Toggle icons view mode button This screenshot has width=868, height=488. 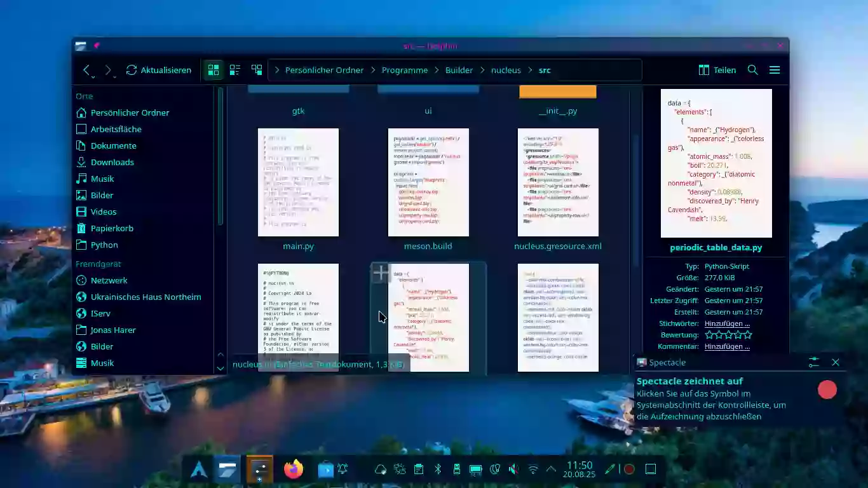tap(214, 70)
